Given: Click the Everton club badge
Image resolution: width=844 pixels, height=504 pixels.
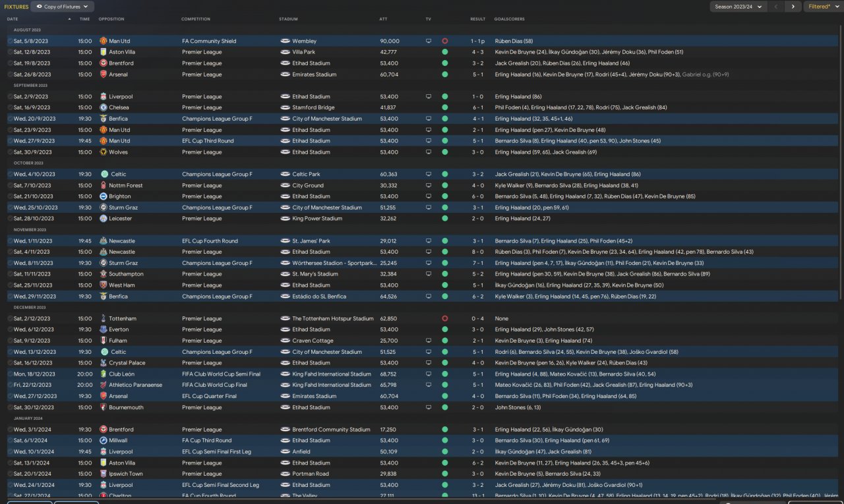Looking at the screenshot, I should pos(104,329).
